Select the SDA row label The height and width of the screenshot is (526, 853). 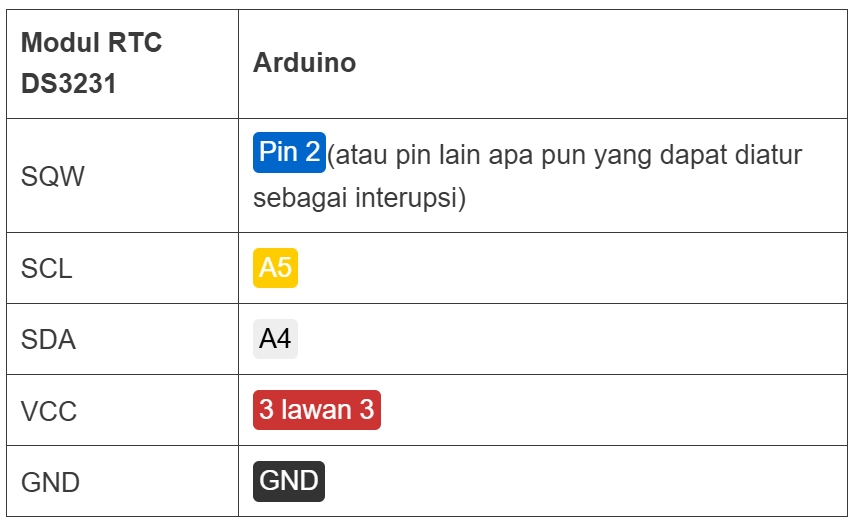pos(48,340)
